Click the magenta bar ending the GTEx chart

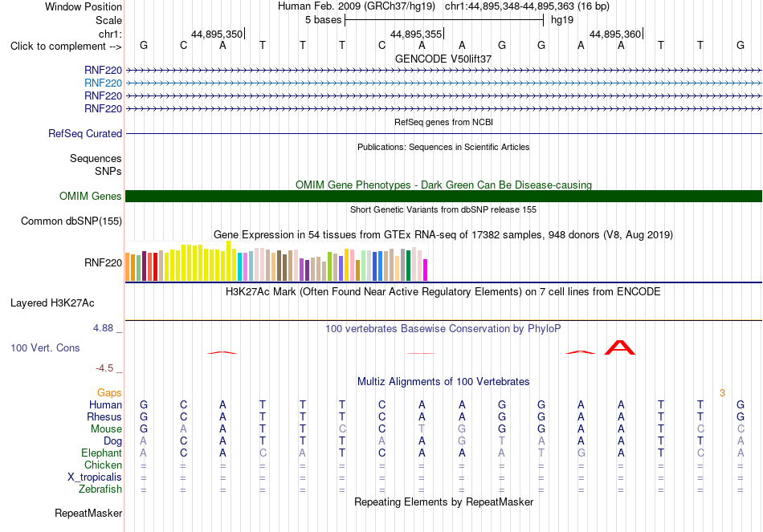pyautogui.click(x=425, y=270)
